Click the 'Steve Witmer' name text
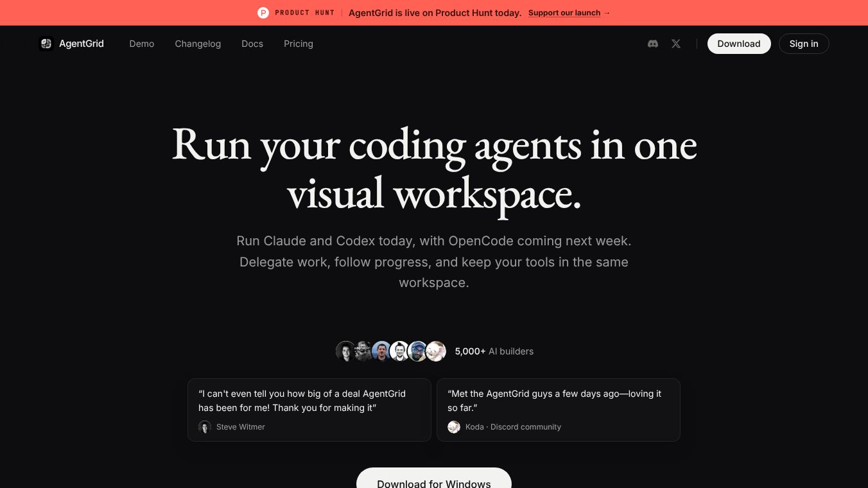 point(241,427)
